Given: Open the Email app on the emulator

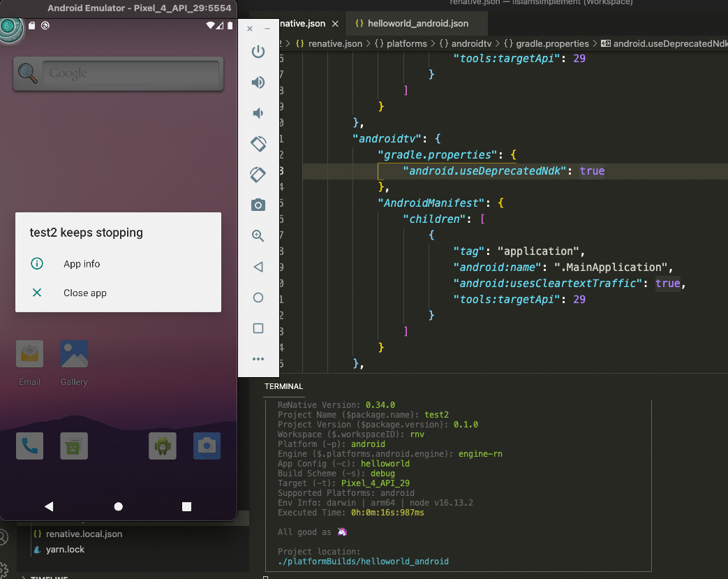Looking at the screenshot, I should pos(29,354).
